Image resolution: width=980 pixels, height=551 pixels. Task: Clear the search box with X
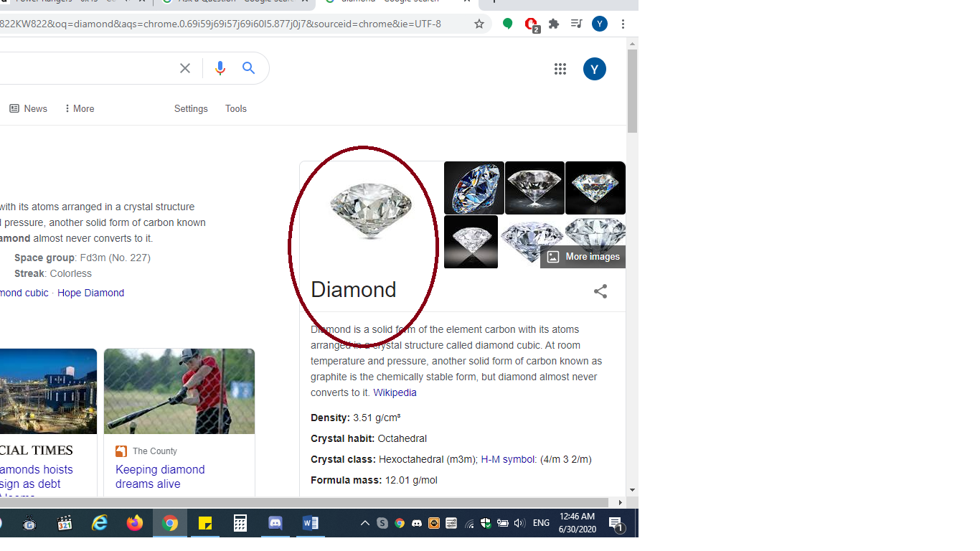coord(185,68)
